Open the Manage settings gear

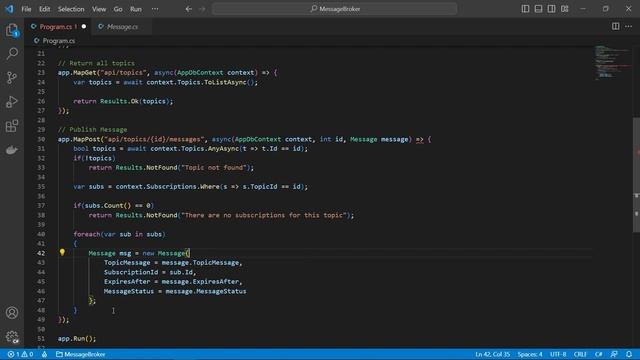point(12,337)
